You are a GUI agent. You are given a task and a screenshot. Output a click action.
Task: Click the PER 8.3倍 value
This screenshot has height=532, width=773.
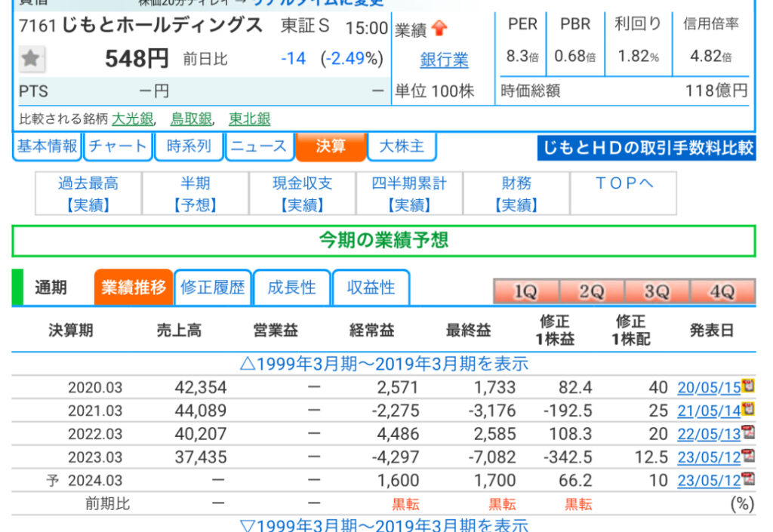tap(522, 56)
